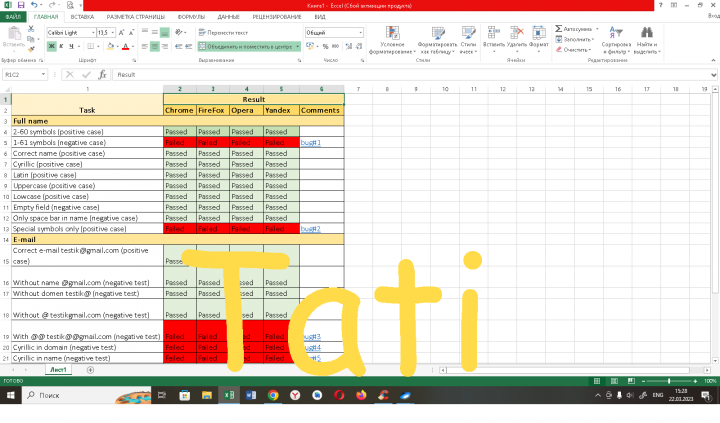Click the accounting currency format icon
The height and width of the screenshot is (423, 720).
pos(309,46)
